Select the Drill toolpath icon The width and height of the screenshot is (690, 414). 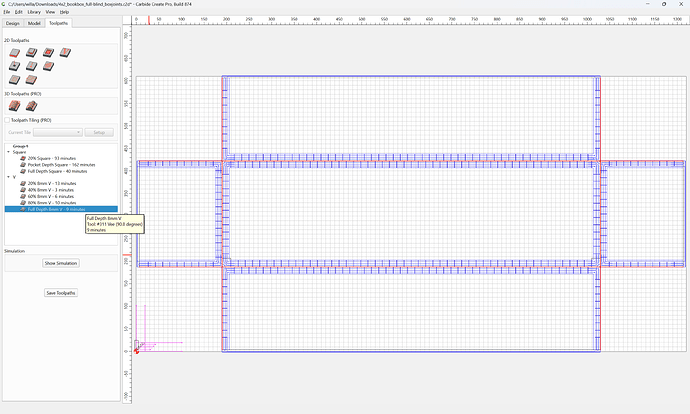click(x=15, y=66)
